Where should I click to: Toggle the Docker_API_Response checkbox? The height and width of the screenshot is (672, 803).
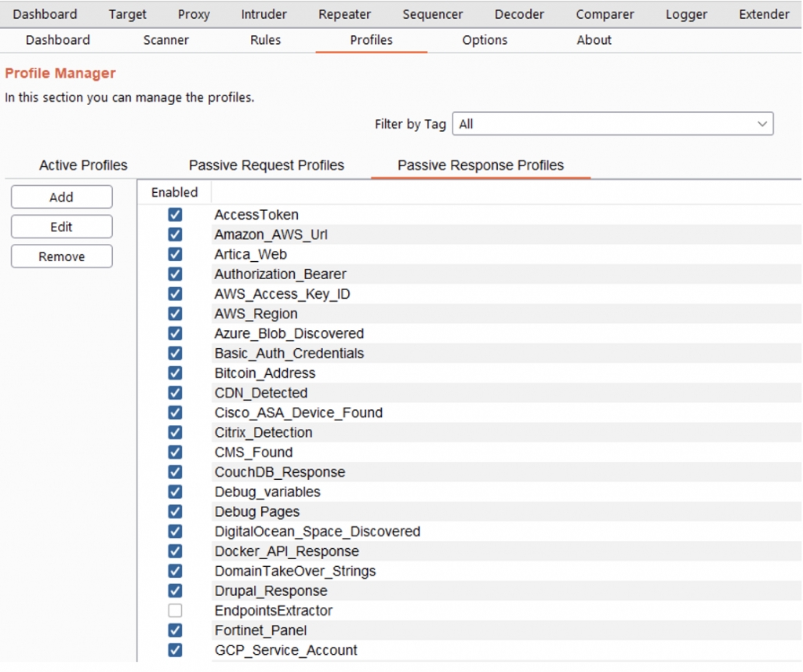point(175,551)
